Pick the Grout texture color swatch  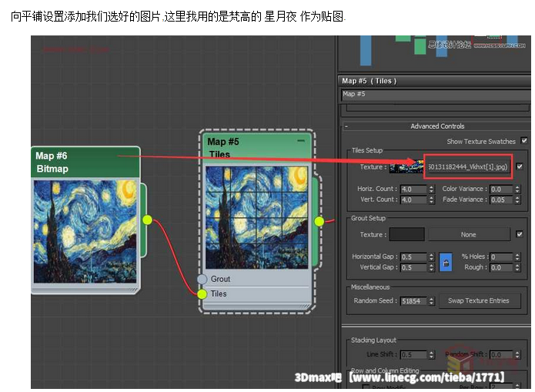coord(406,235)
